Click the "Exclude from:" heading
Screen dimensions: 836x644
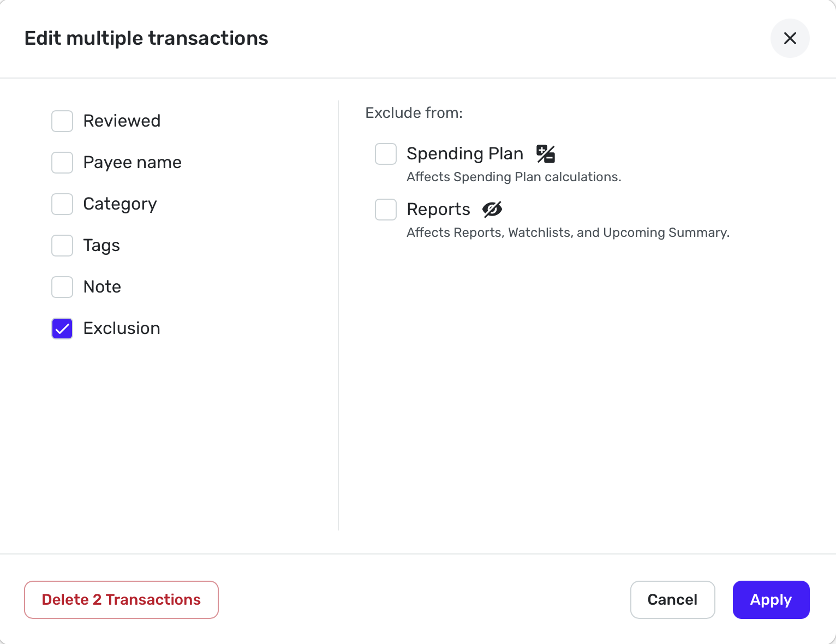point(414,113)
